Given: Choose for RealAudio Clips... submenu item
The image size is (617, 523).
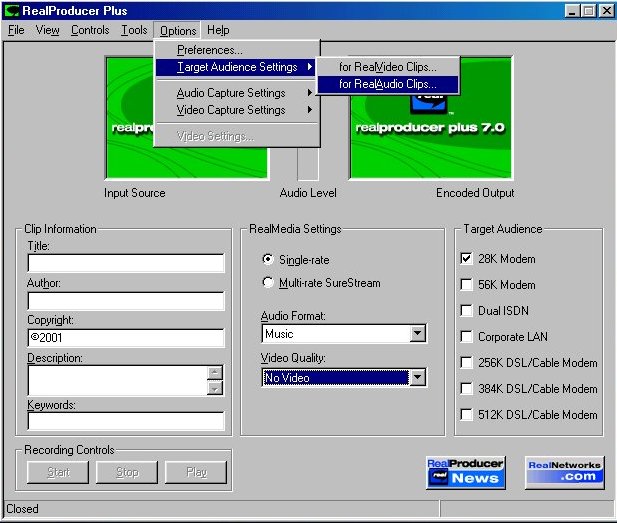Looking at the screenshot, I should (388, 84).
